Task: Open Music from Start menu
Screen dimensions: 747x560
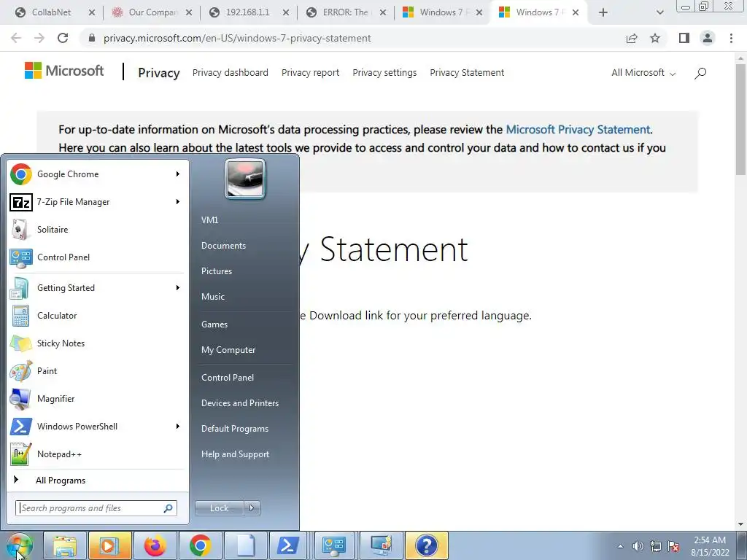Action: point(212,297)
